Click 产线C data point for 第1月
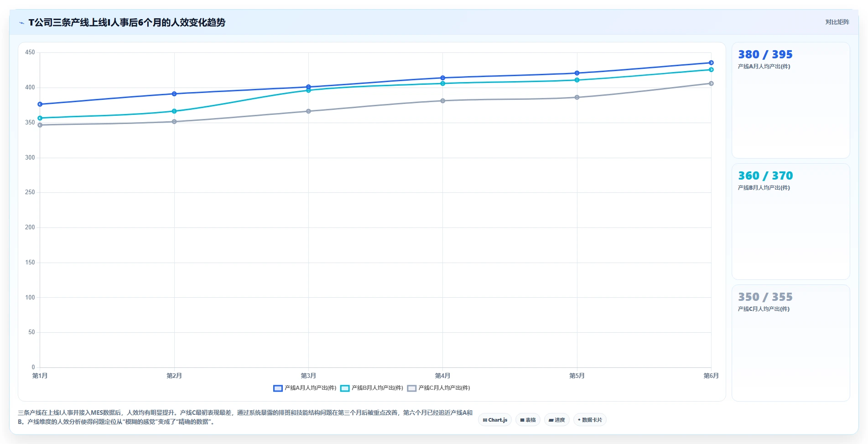Image resolution: width=868 pixels, height=444 pixels. pos(40,125)
